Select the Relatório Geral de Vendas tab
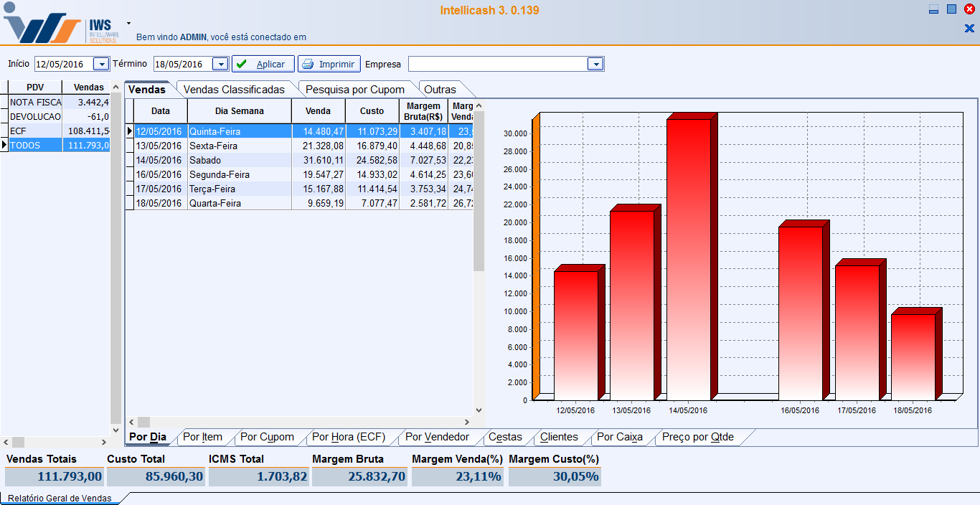Viewport: 980px width, 505px height. [x=60, y=499]
